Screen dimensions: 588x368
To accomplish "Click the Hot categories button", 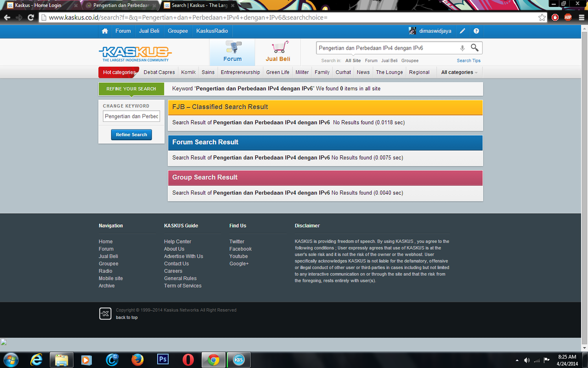I will click(x=119, y=72).
